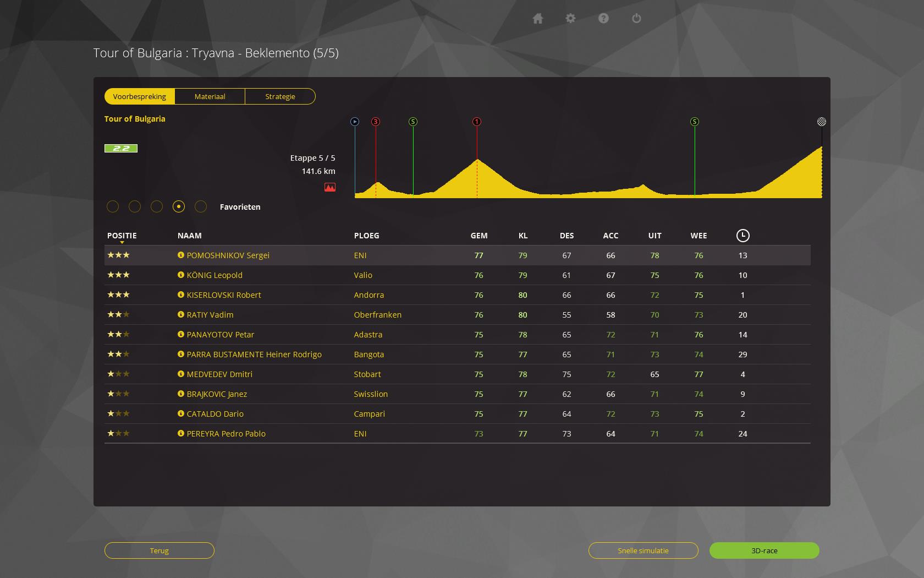This screenshot has height=578, width=924.
Task: Open info icon for KÖNIG Leopold
Action: point(180,275)
